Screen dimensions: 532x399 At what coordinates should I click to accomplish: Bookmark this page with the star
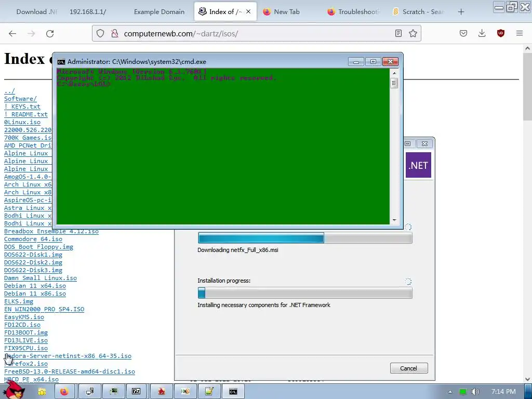413,33
